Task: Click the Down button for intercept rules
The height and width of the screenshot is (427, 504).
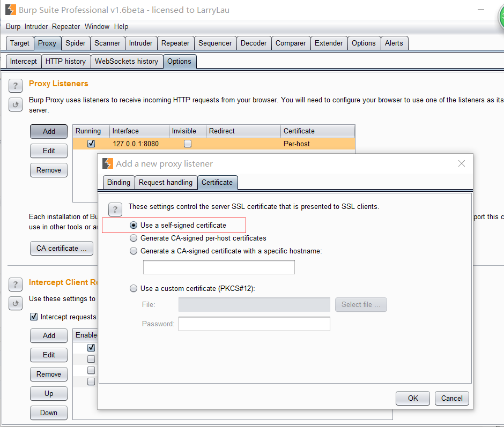Action: click(49, 413)
